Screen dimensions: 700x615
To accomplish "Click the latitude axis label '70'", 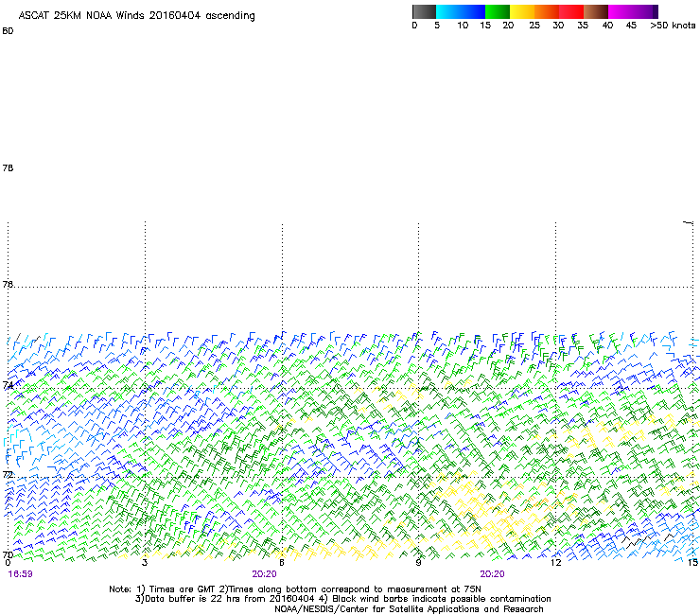I will click(x=8, y=555).
